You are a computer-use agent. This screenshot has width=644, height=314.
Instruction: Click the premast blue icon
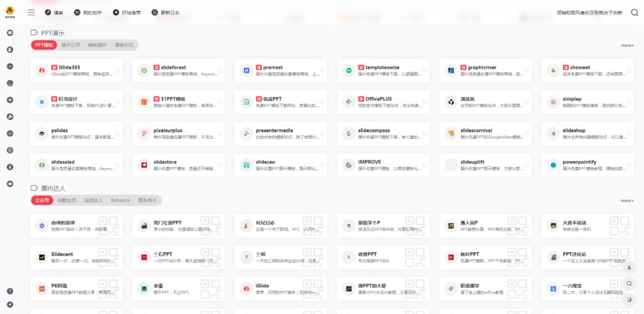click(246, 70)
